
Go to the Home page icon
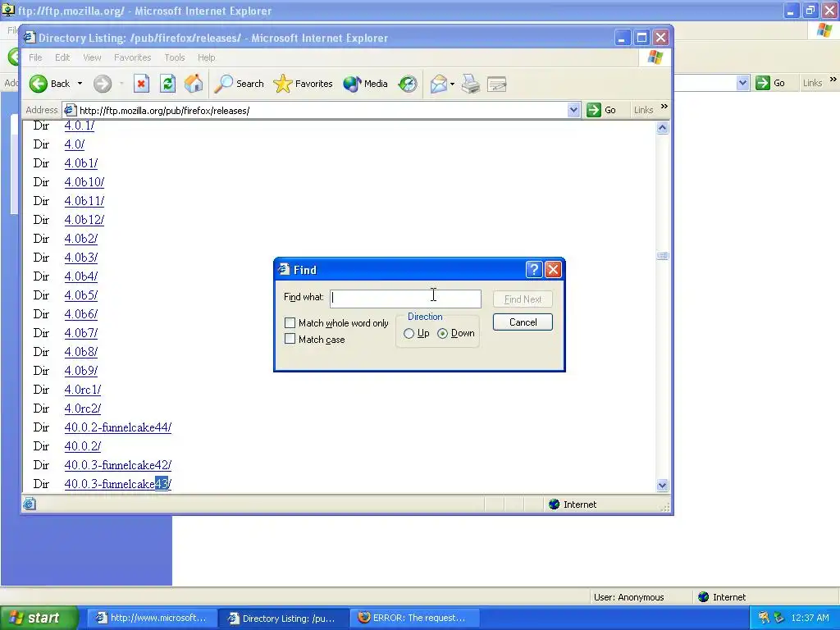tap(194, 84)
